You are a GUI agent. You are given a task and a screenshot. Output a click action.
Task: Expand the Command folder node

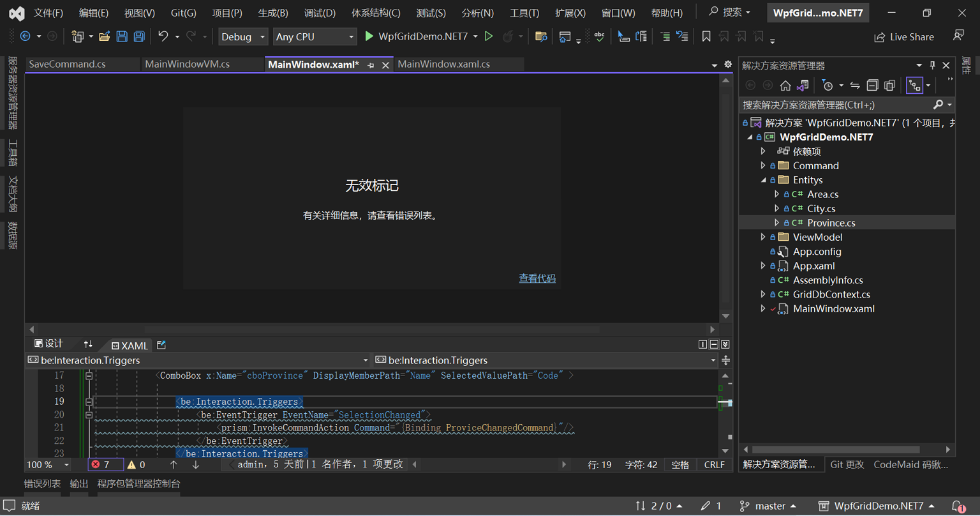click(763, 165)
